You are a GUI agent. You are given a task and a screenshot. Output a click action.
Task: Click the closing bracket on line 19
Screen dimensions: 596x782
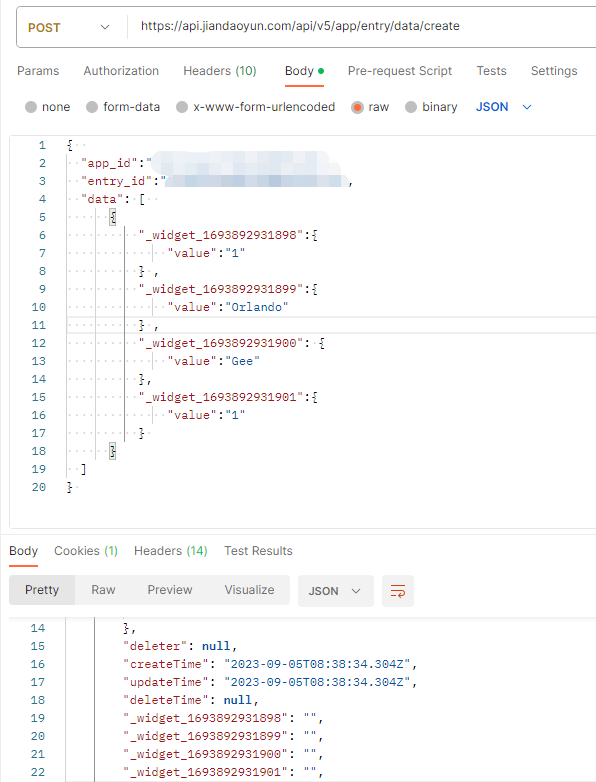[x=83, y=469]
